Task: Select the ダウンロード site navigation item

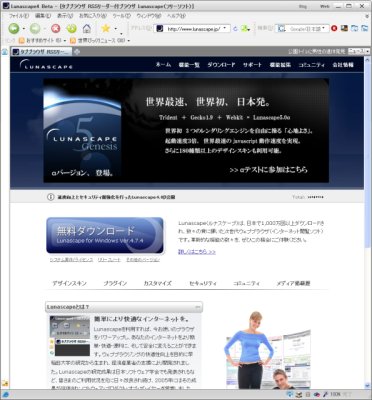Action: coord(221,65)
